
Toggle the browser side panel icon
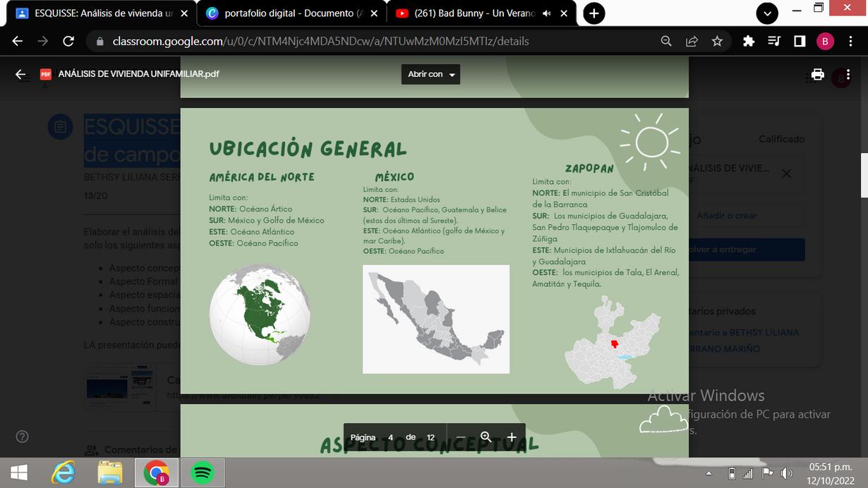pos(800,41)
